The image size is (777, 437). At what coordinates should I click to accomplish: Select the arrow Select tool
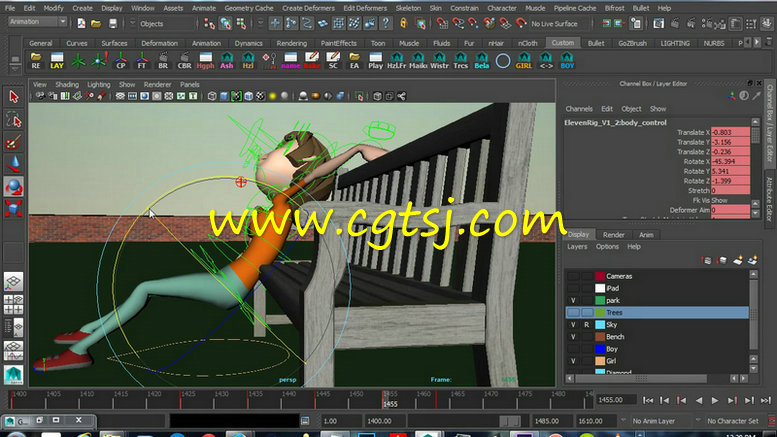click(x=13, y=97)
